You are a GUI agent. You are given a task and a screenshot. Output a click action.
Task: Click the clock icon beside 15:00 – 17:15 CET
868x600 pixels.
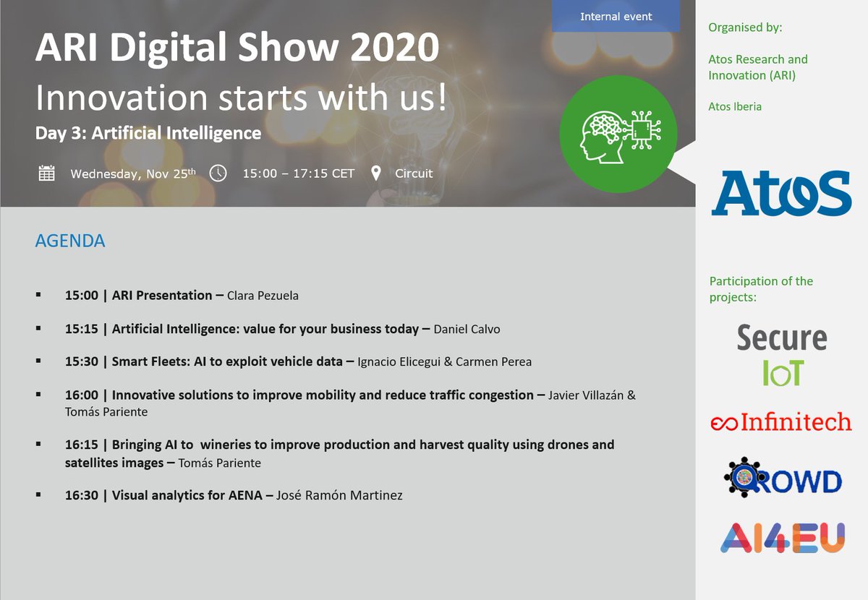point(218,173)
